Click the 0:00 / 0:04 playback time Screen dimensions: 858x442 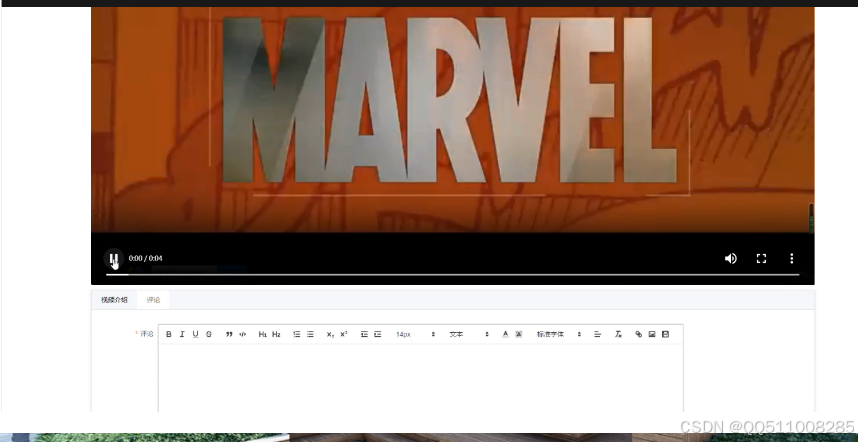click(146, 258)
